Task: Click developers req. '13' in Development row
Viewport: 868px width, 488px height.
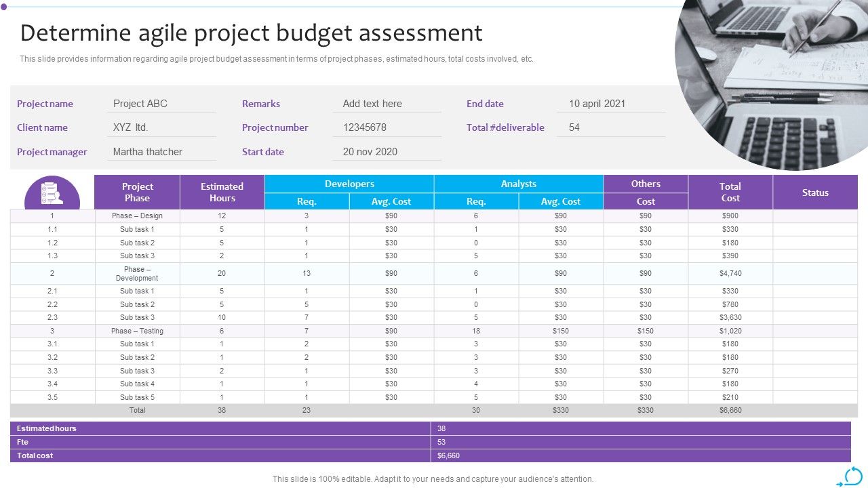Action: (x=307, y=274)
